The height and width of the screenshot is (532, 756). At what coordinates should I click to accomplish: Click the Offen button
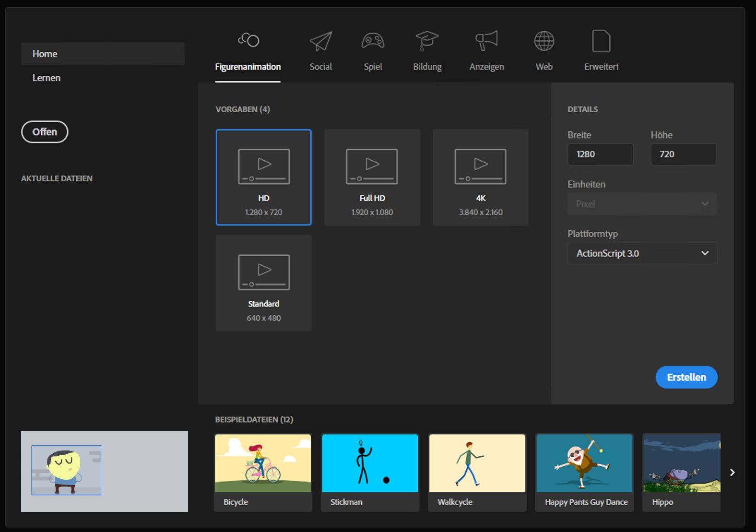pyautogui.click(x=45, y=132)
